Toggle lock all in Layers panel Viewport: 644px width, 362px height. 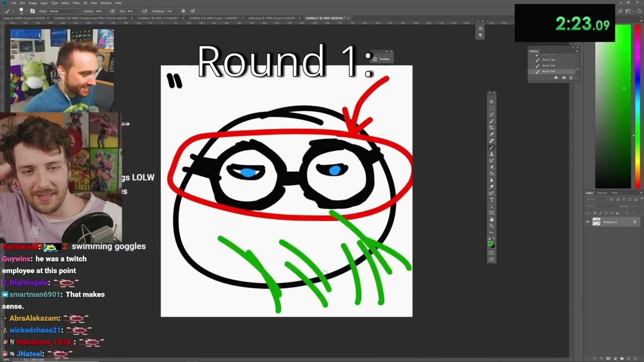618,213
